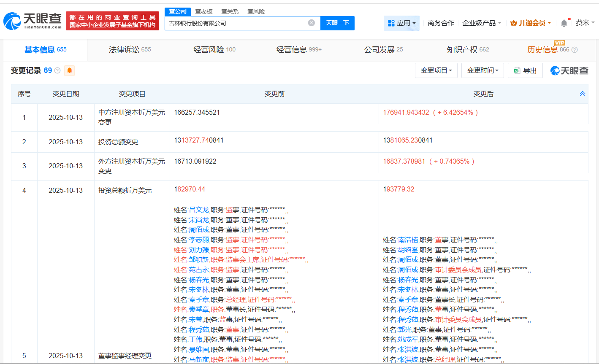The height and width of the screenshot is (364, 599).
Task: Collapse the table with the double-chevron icon
Action: [583, 94]
